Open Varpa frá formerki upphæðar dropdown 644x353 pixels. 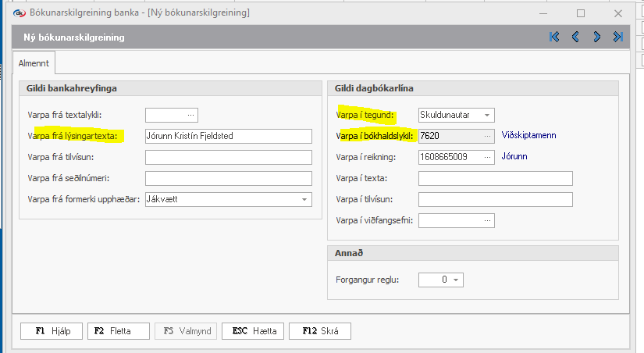(304, 200)
